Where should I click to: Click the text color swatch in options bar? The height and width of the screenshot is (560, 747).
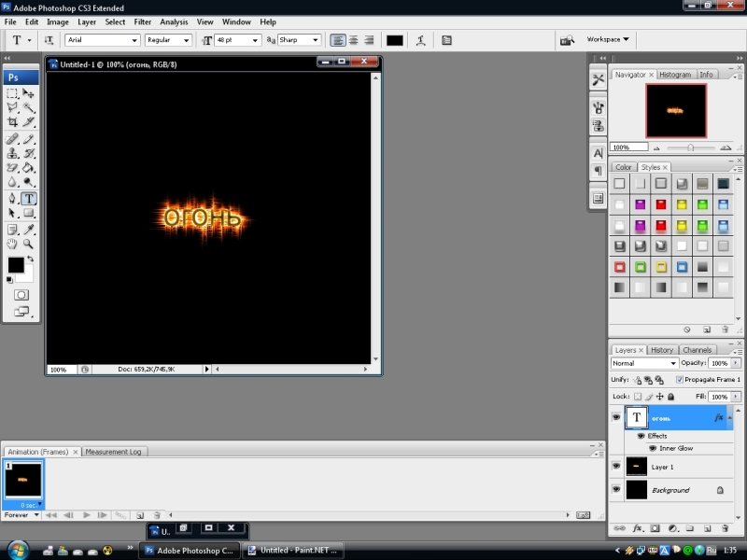pyautogui.click(x=394, y=40)
